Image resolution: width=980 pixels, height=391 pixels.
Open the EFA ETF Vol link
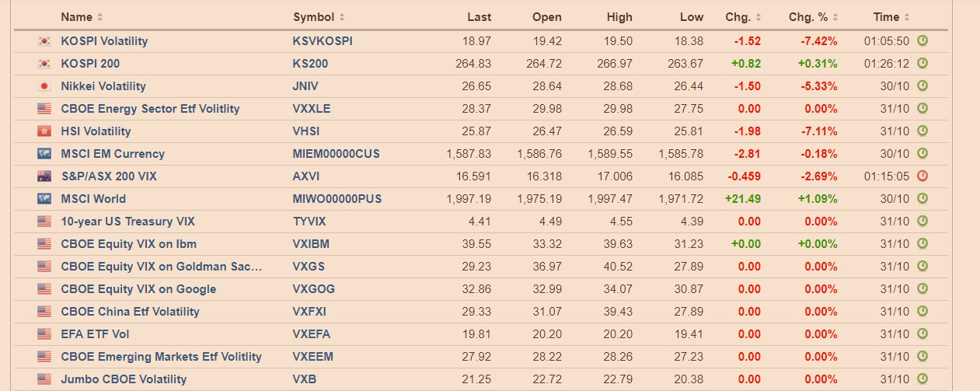coord(95,334)
